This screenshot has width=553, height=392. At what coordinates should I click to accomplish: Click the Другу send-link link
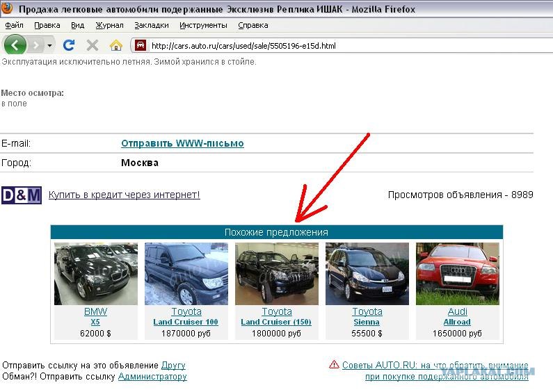[x=173, y=365]
